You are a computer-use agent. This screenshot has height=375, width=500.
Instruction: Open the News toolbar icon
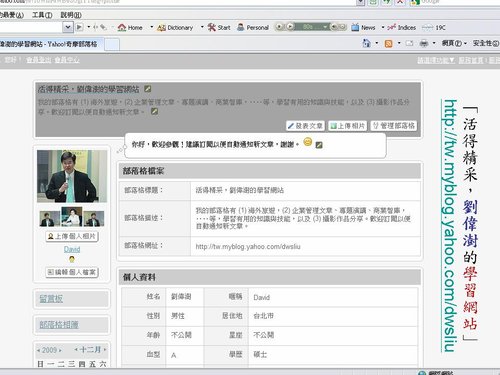pos(355,27)
